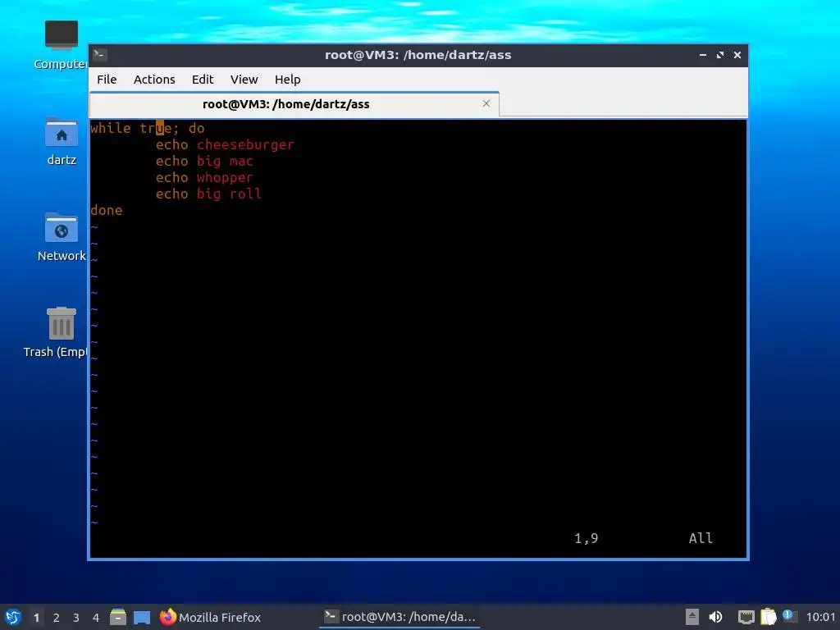
Task: Click the 'done' keyword line
Action: click(106, 210)
